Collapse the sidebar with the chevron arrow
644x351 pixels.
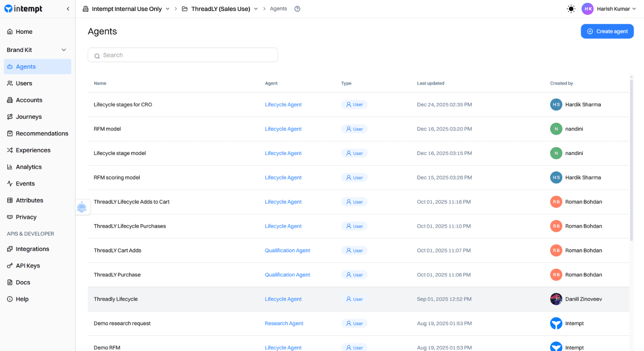pyautogui.click(x=68, y=9)
